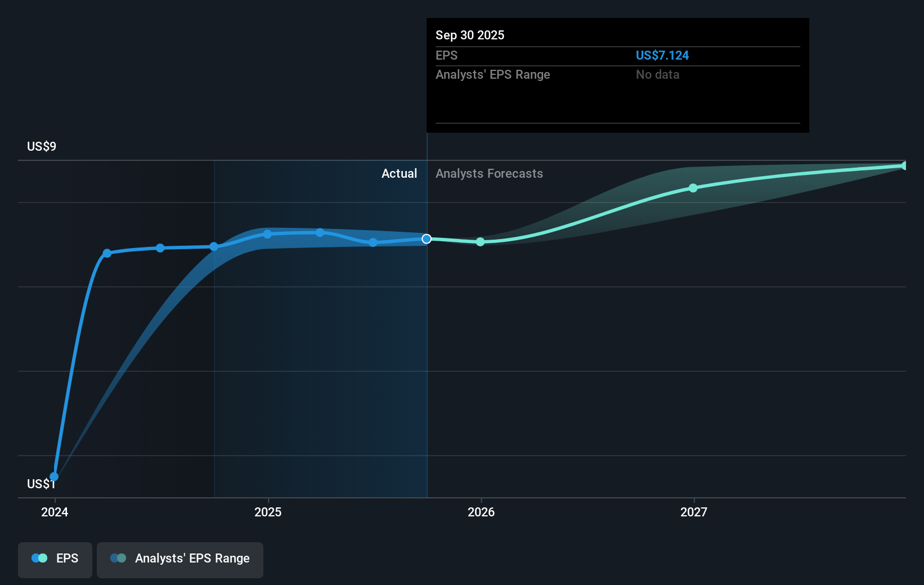Expand the Analysts Forecasts section

[x=489, y=173]
